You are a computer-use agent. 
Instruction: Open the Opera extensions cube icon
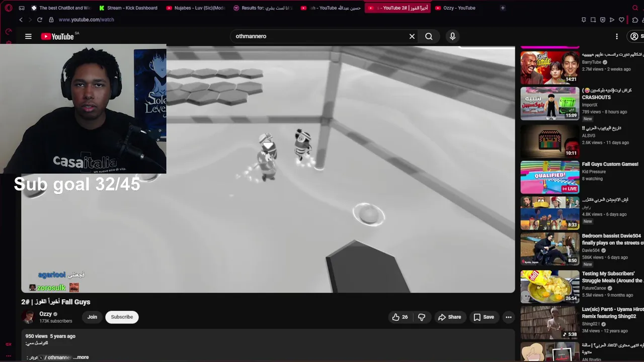635,20
